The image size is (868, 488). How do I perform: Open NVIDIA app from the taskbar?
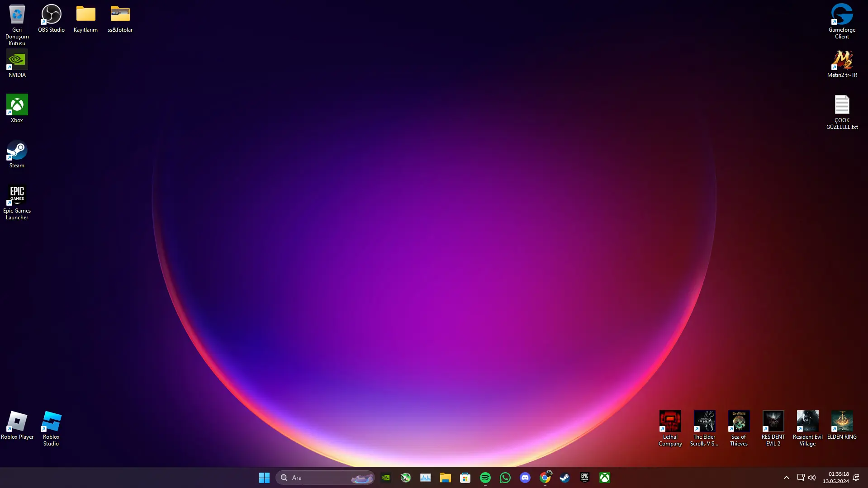385,478
